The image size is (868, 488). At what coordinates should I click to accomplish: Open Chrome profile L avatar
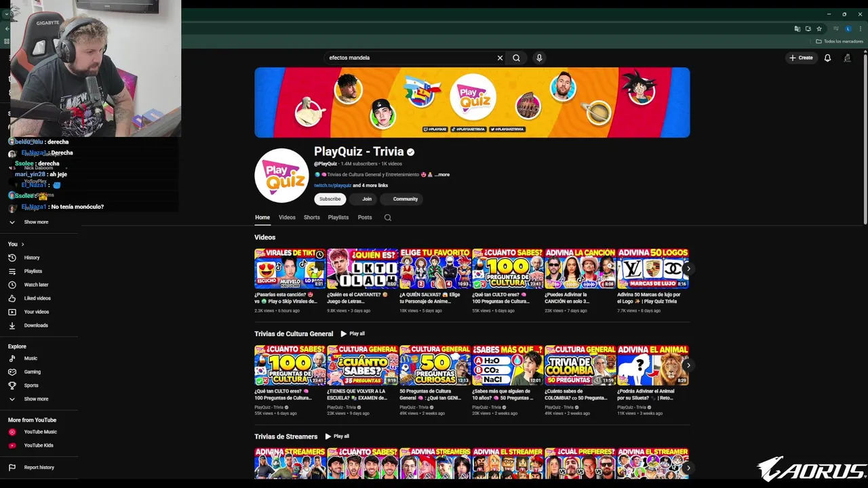(x=848, y=28)
